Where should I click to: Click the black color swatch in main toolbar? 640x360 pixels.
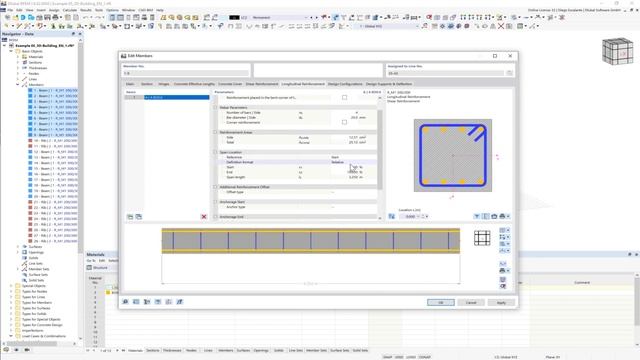click(234, 18)
